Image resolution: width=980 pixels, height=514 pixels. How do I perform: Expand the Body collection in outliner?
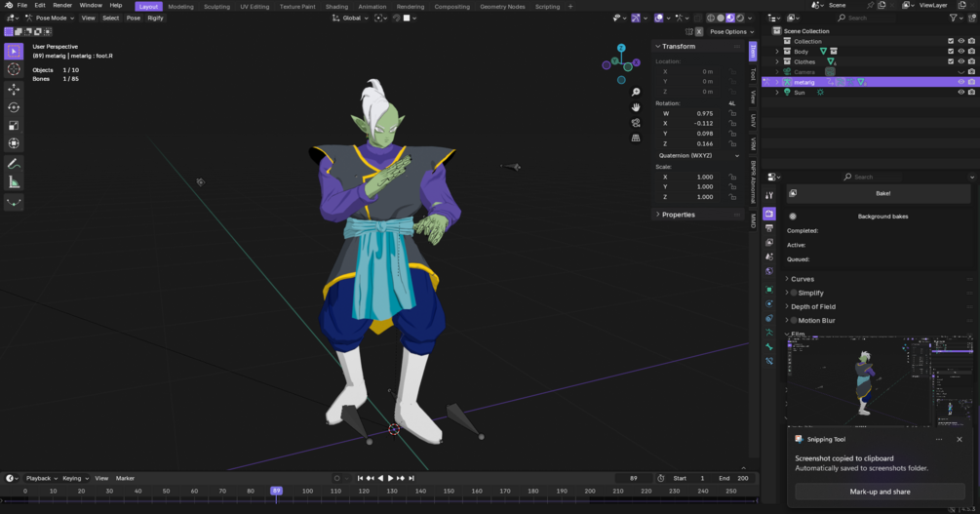[x=777, y=52]
